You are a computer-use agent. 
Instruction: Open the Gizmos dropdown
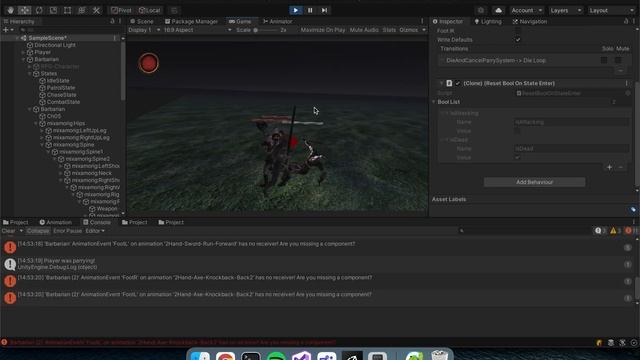412,30
